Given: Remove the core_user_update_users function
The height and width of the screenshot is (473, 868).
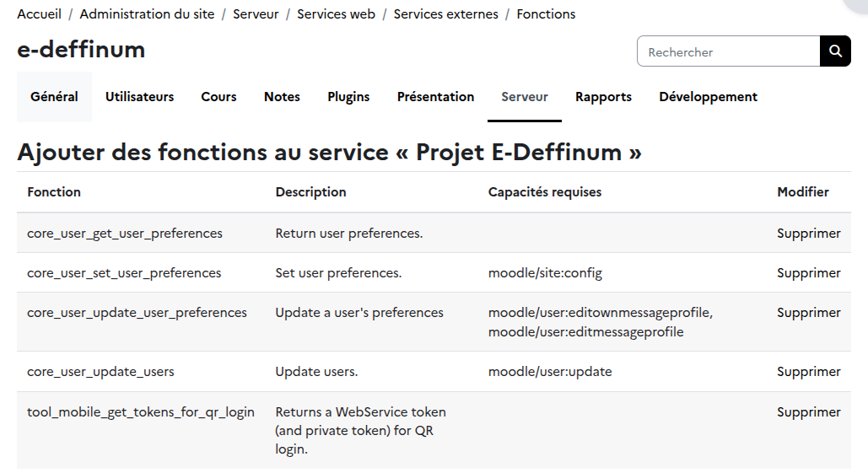Looking at the screenshot, I should tap(808, 372).
